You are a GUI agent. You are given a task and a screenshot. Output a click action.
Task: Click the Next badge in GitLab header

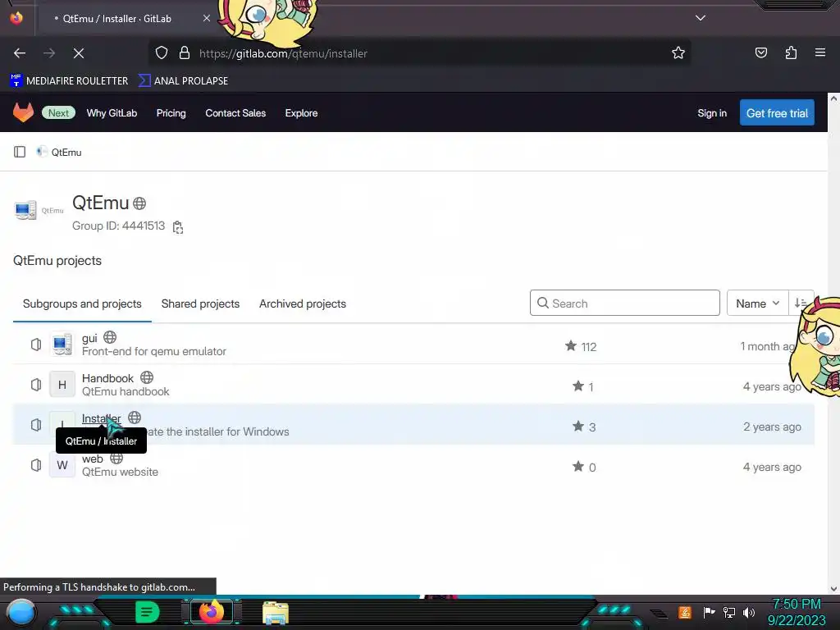[x=58, y=113]
